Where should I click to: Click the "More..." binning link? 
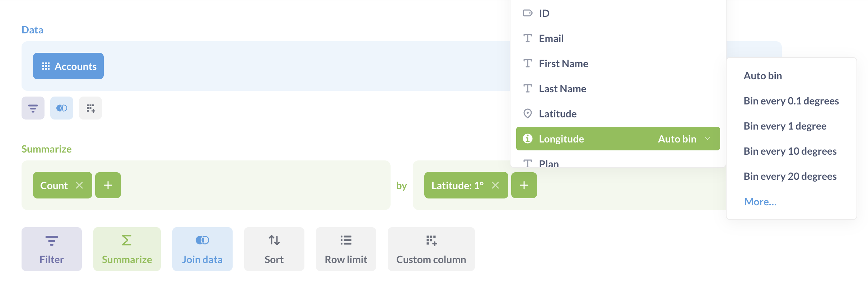[x=760, y=201]
